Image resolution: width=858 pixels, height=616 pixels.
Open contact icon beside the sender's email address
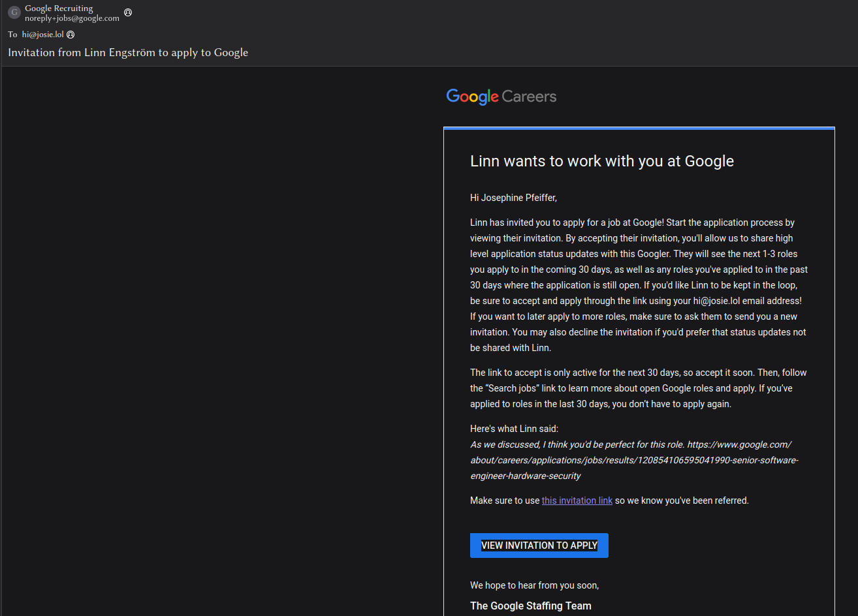click(x=128, y=12)
